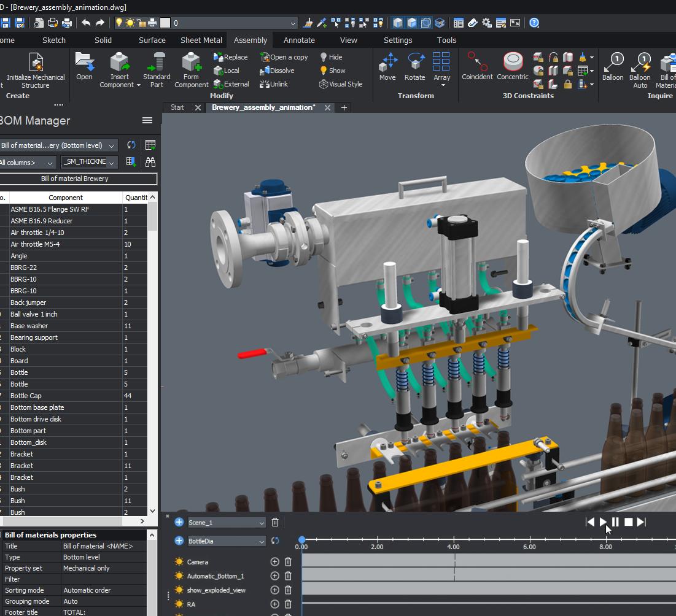Select the Rotate tool
Viewport: 676px width, 616px height.
pyautogui.click(x=414, y=63)
